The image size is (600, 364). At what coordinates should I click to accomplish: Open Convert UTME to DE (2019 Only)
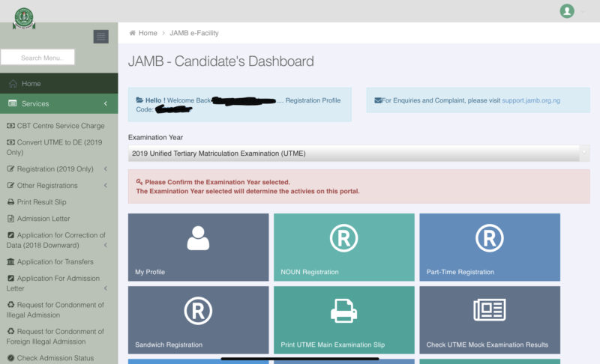(x=55, y=147)
